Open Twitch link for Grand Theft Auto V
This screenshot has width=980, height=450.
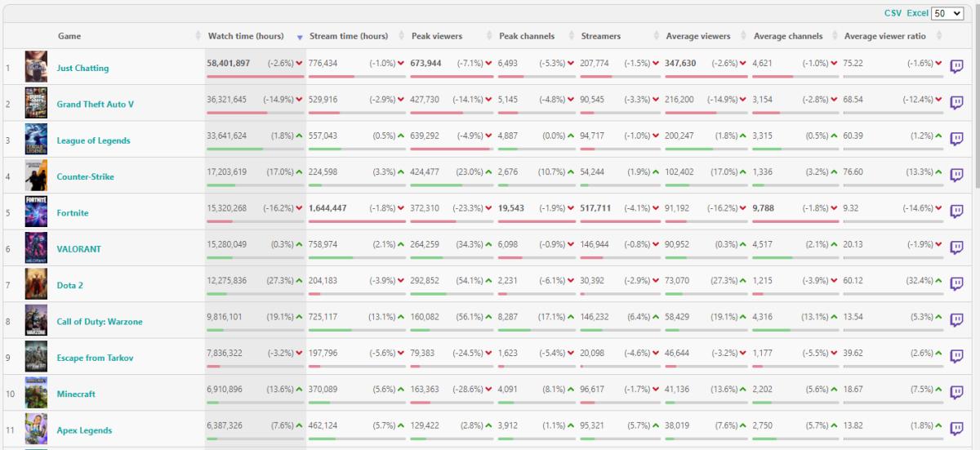pyautogui.click(x=957, y=103)
